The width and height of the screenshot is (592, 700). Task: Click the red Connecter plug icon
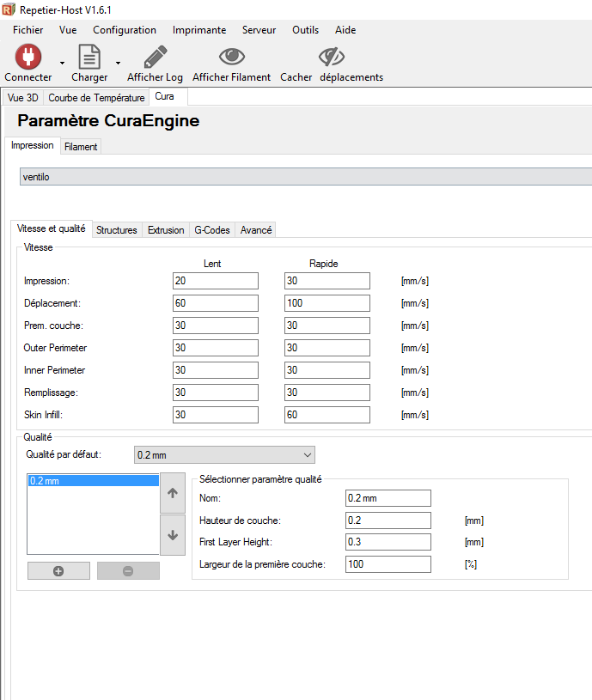pyautogui.click(x=28, y=56)
